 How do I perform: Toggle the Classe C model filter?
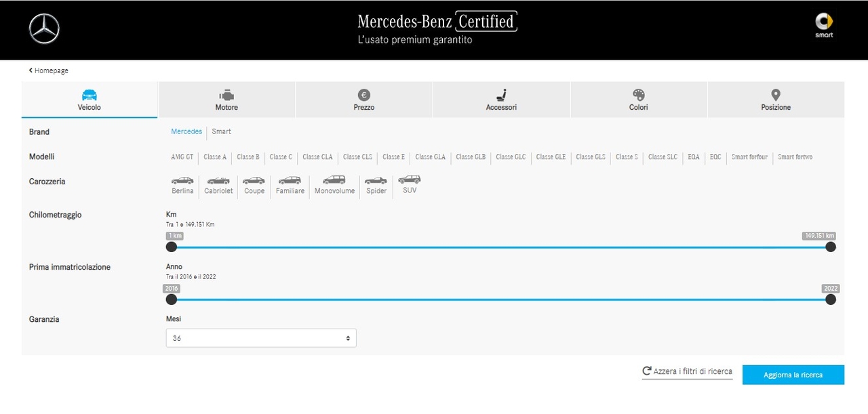point(281,157)
